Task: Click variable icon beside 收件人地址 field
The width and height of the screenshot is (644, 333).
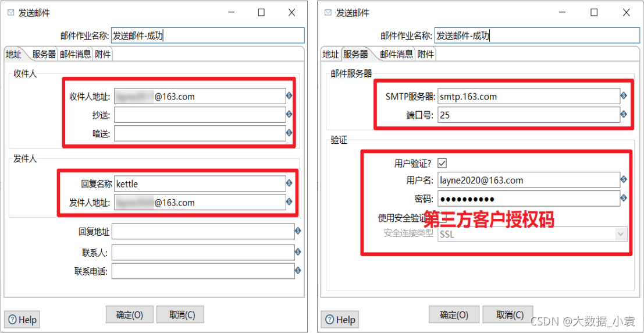Action: [289, 96]
